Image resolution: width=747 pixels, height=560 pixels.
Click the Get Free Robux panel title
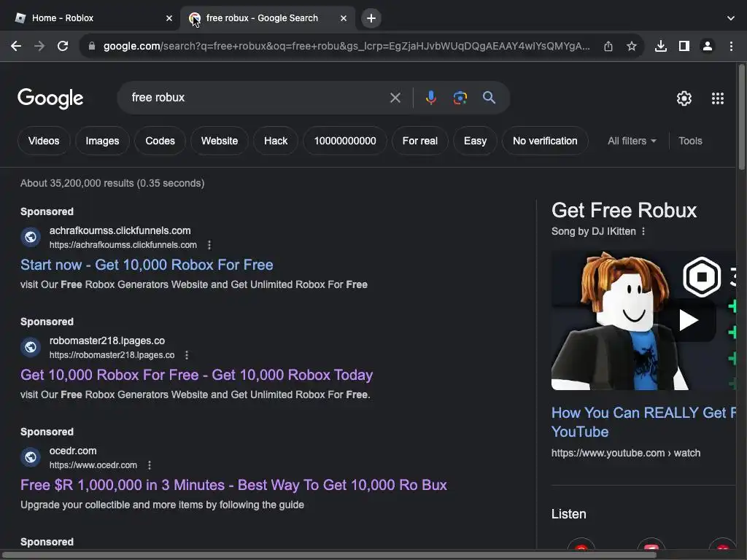pyautogui.click(x=624, y=210)
